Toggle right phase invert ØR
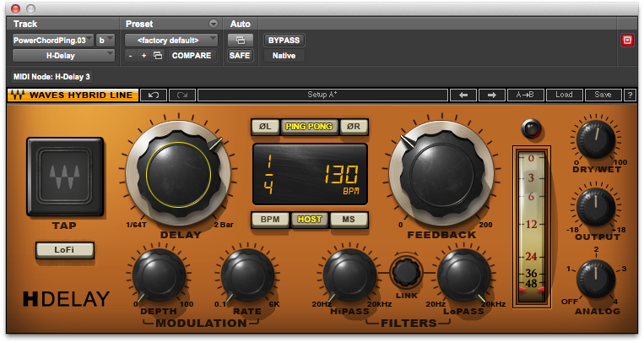Viewport: 644px width, 343px height. pyautogui.click(x=353, y=127)
